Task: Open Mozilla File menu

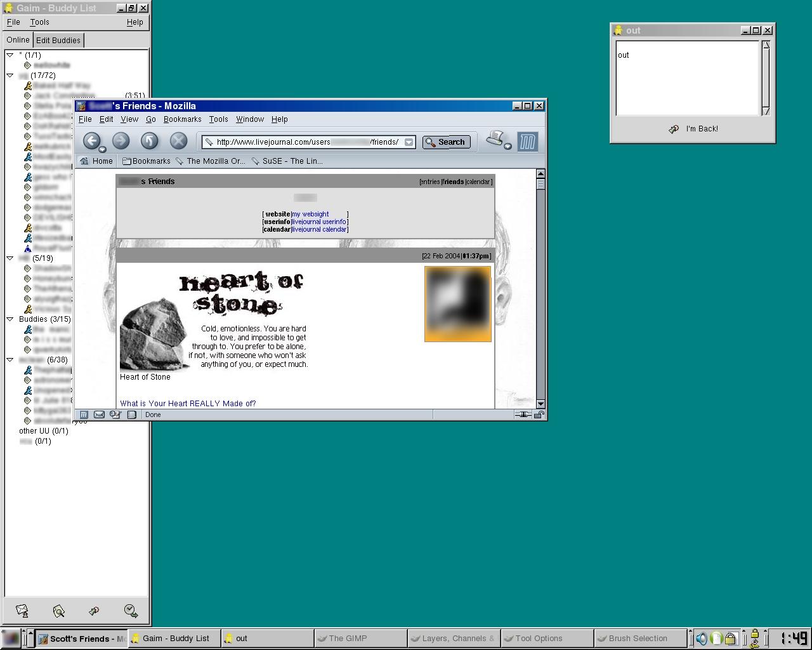Action: pos(85,119)
